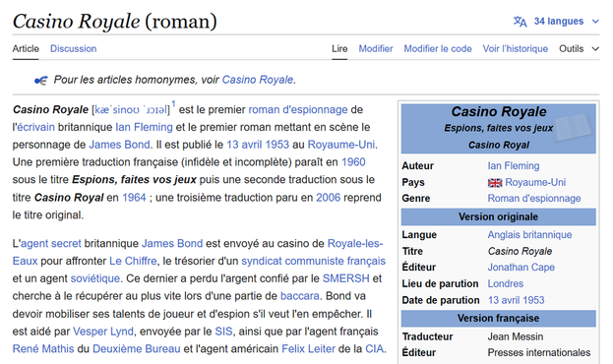Viewport: 613px width, 364px height.
Task: Click the Version française section header
Action: tap(499, 319)
